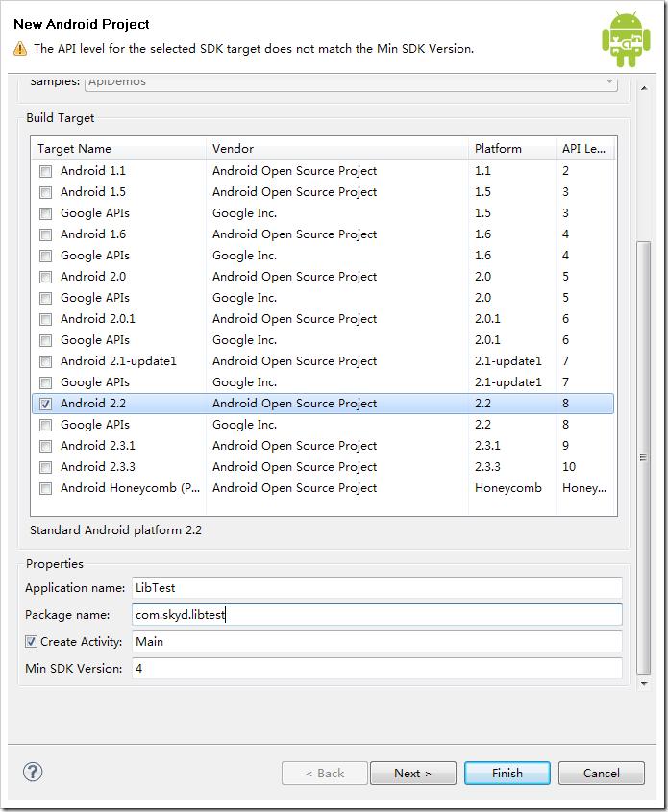Check Google APIs platform 2.0 checkbox

45,298
